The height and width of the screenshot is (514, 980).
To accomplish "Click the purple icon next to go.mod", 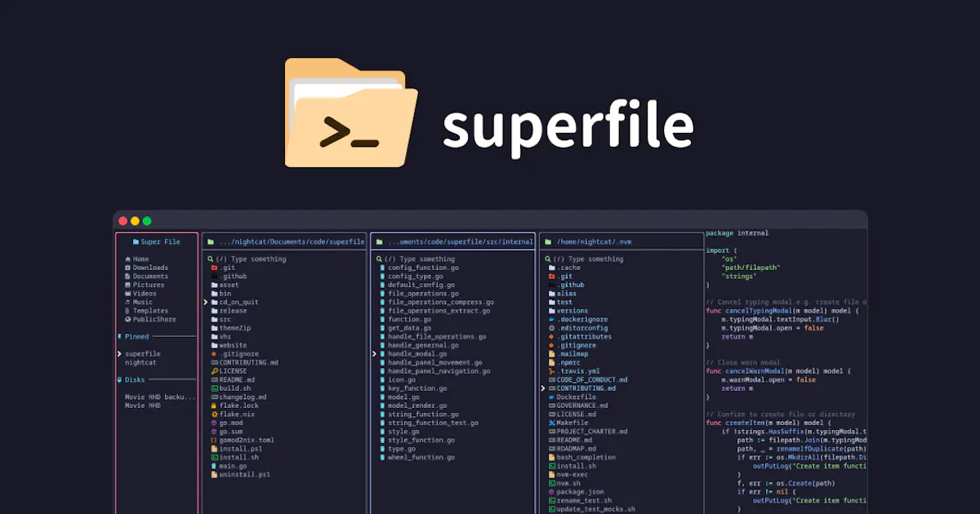I will [214, 423].
